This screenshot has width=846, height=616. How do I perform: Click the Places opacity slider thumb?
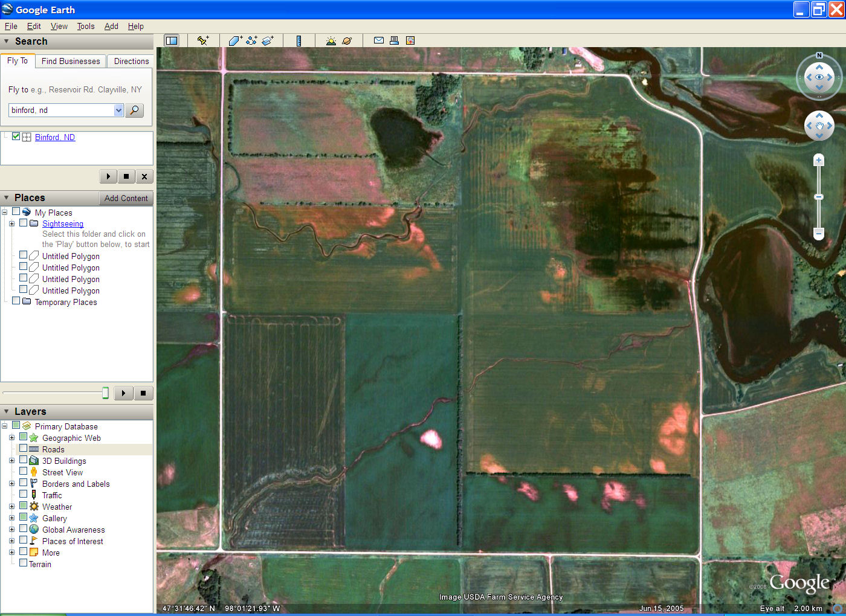click(x=105, y=393)
